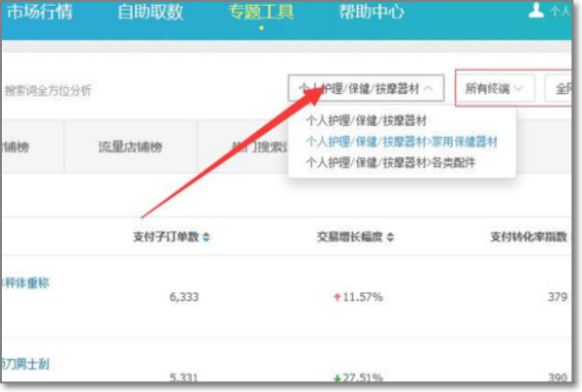Select the 专题工具 navigation tab

(261, 13)
